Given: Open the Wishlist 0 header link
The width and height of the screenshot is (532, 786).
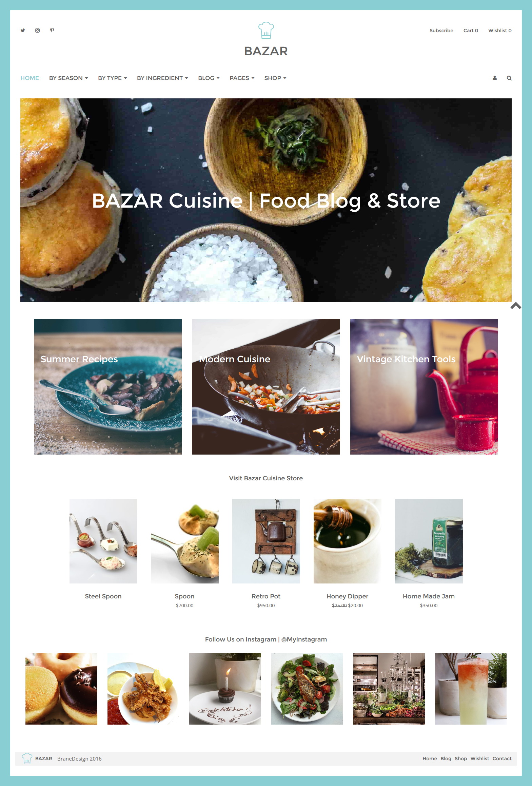Looking at the screenshot, I should [500, 31].
